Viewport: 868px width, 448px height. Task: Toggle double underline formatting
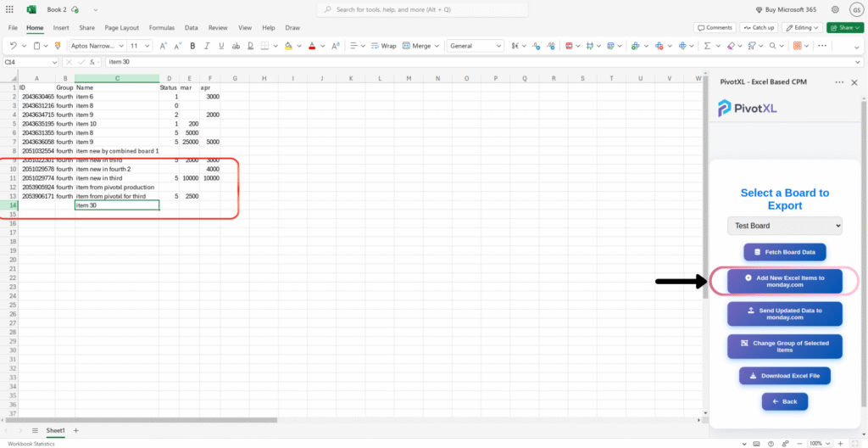coord(250,46)
